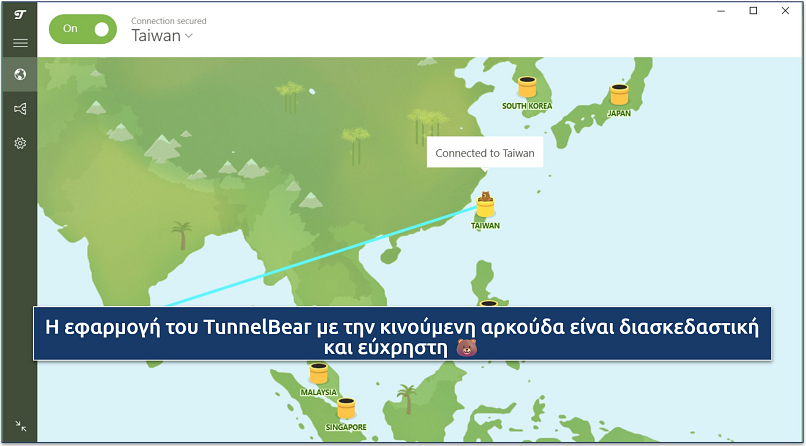Click the Connected to Taiwan tooltip
Image resolution: width=806 pixels, height=446 pixels.
pyautogui.click(x=485, y=153)
